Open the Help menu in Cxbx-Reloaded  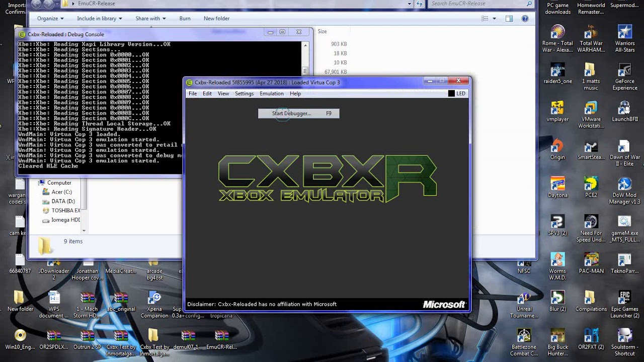[295, 94]
